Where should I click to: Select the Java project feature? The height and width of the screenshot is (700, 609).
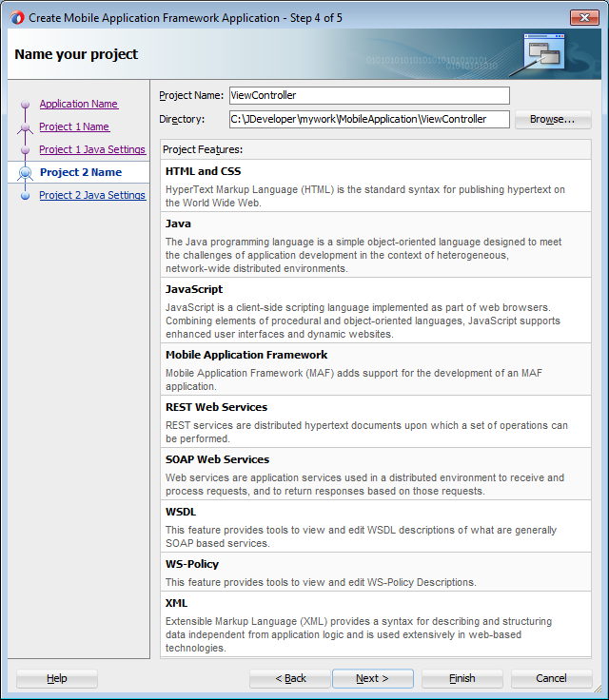tap(375, 244)
